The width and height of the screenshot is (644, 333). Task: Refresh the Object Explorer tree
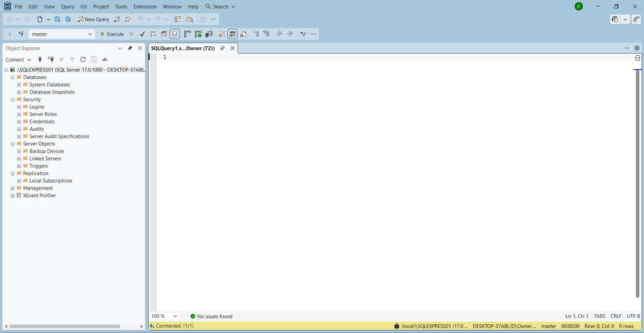click(83, 60)
